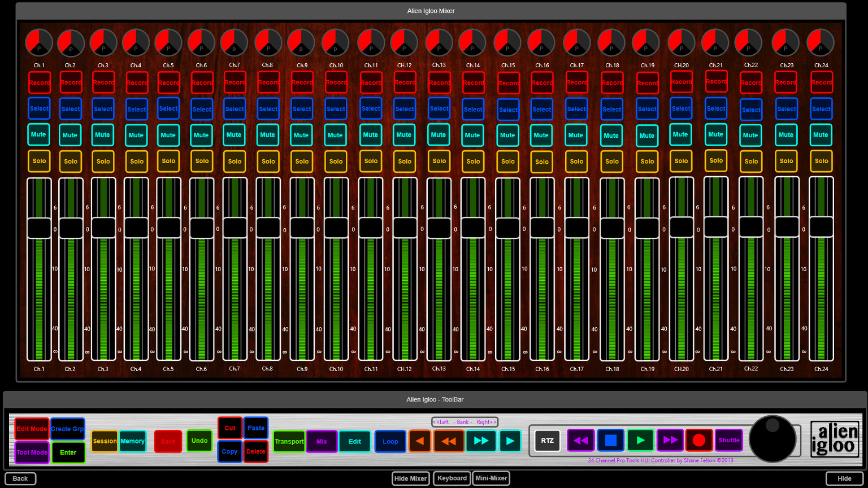The width and height of the screenshot is (868, 488).
Task: Click pan knob above Ch.9
Action: click(301, 43)
